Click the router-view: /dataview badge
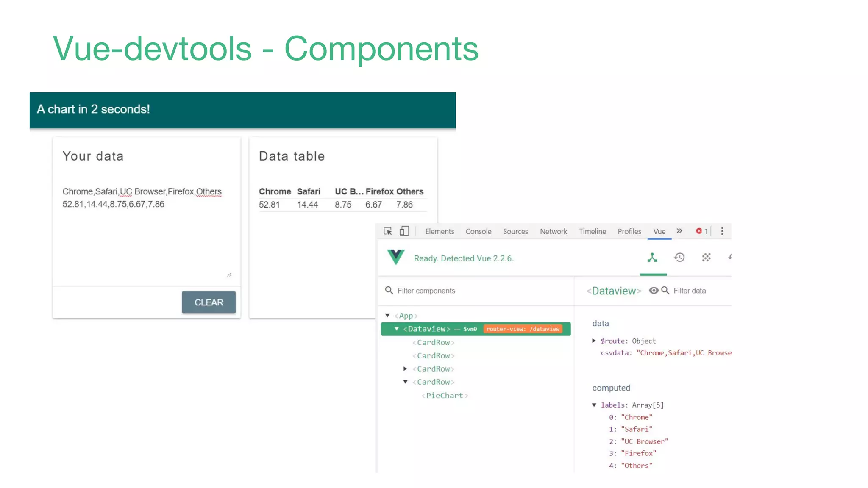Screen dimensions: 868x488 [523, 329]
